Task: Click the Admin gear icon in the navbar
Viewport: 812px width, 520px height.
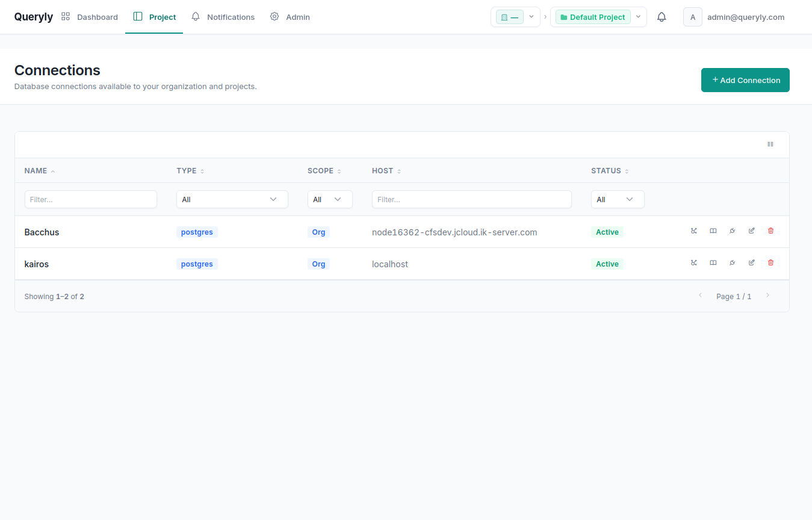Action: [x=274, y=17]
